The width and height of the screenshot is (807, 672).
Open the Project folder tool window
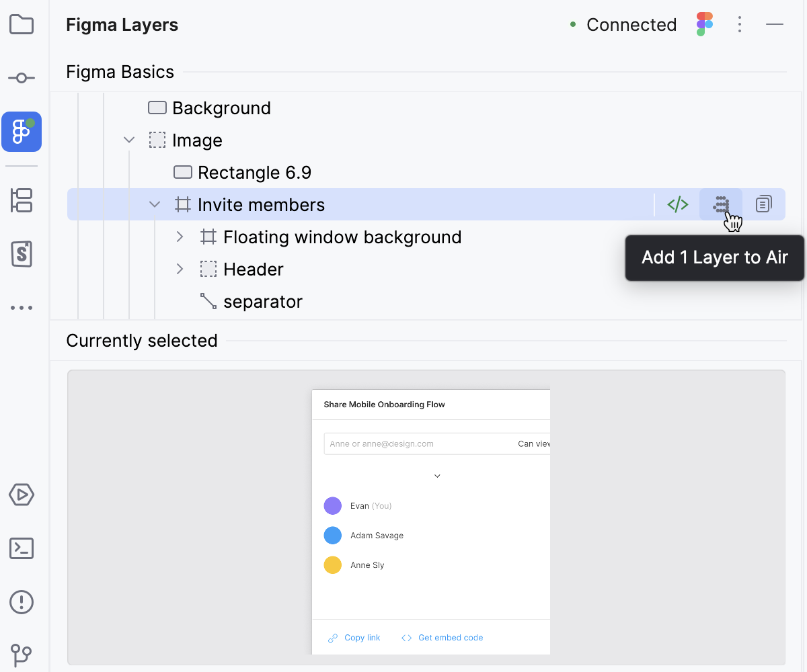click(x=22, y=25)
